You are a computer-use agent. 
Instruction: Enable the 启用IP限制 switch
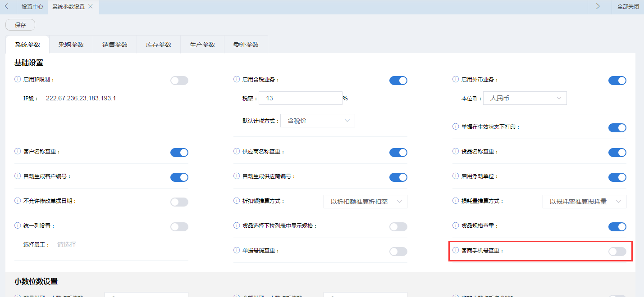179,81
